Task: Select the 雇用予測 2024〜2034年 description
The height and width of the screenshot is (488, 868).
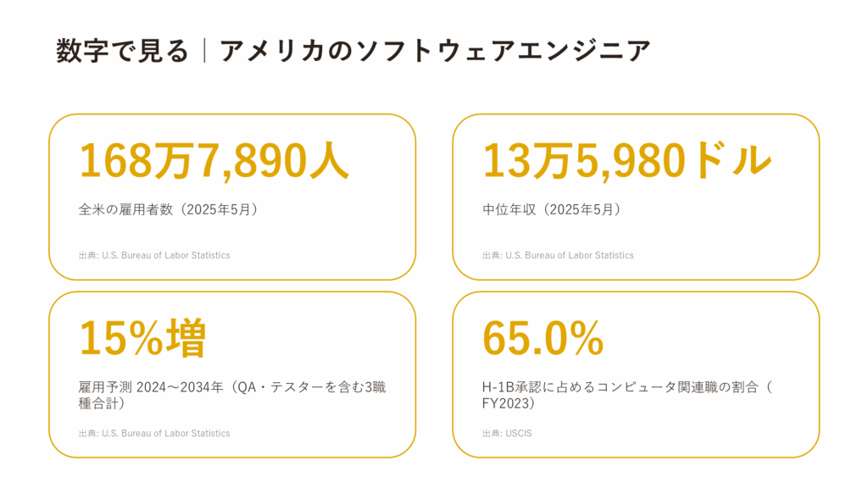Action: coord(232,395)
